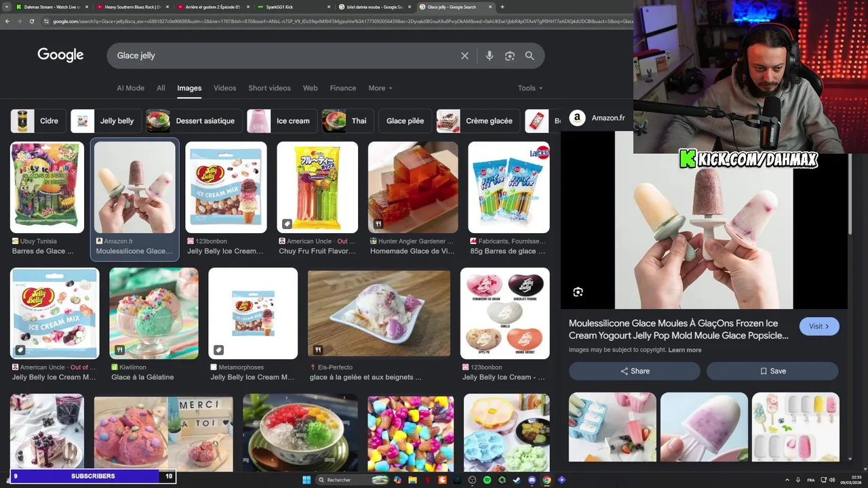Image resolution: width=868 pixels, height=488 pixels.
Task: Click in the Glace jelly search field
Action: [x=281, y=56]
